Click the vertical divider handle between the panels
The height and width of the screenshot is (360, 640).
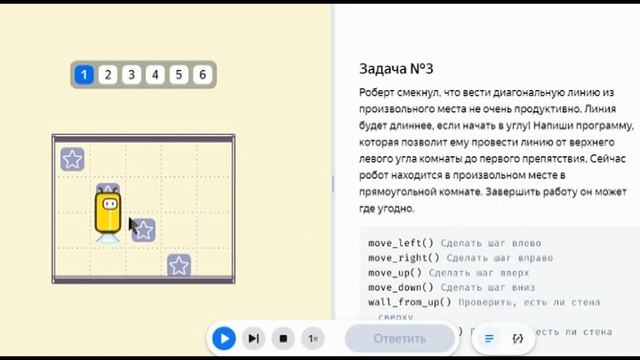[x=333, y=184]
